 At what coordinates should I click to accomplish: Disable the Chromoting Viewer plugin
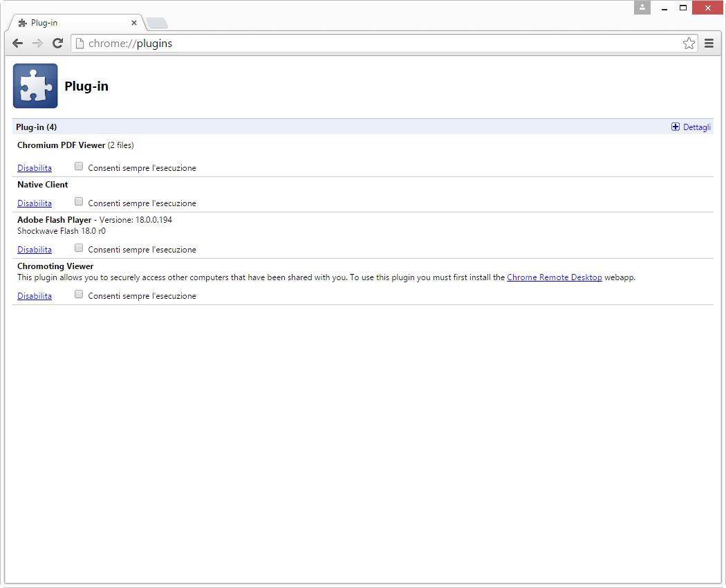click(x=35, y=295)
